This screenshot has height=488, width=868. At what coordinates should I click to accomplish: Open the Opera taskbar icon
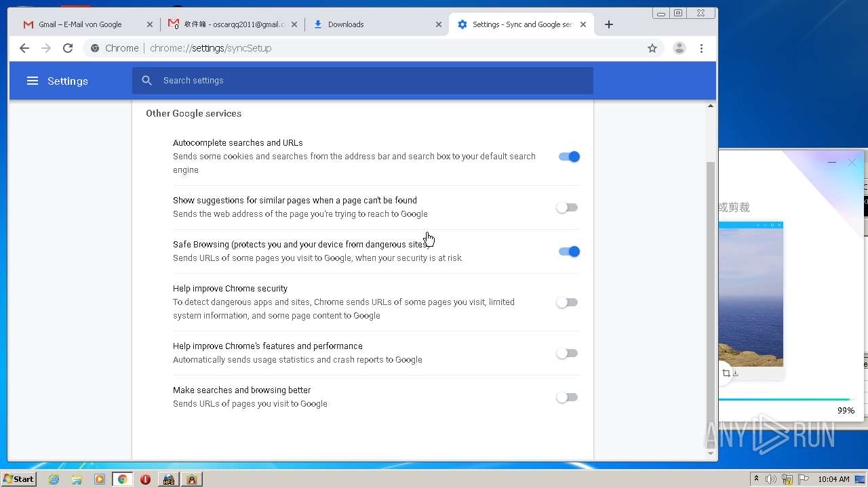coord(145,479)
